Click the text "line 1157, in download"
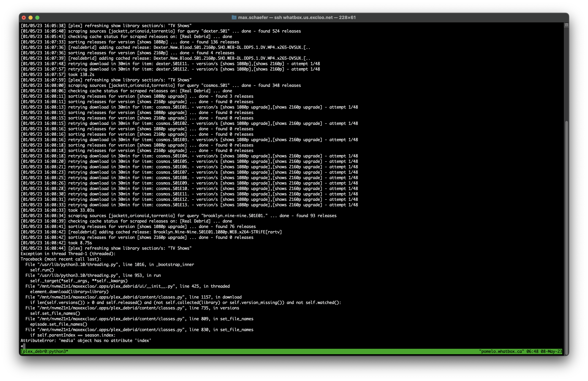 pos(215,297)
